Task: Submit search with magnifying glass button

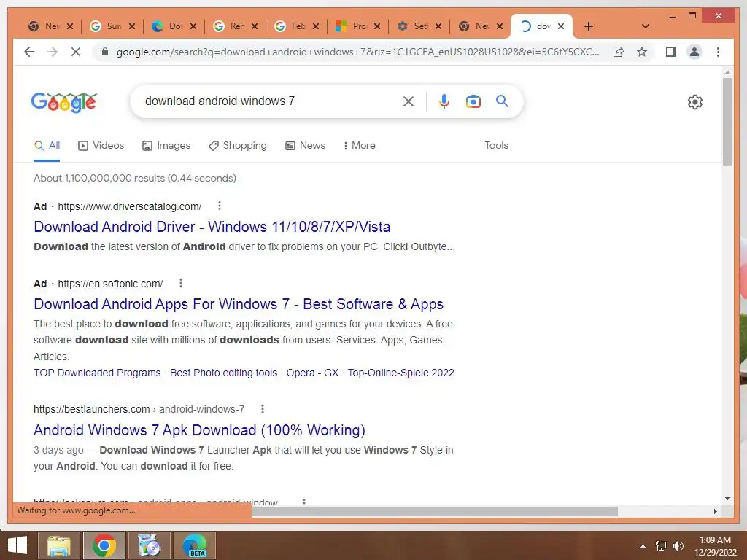Action: pyautogui.click(x=502, y=101)
